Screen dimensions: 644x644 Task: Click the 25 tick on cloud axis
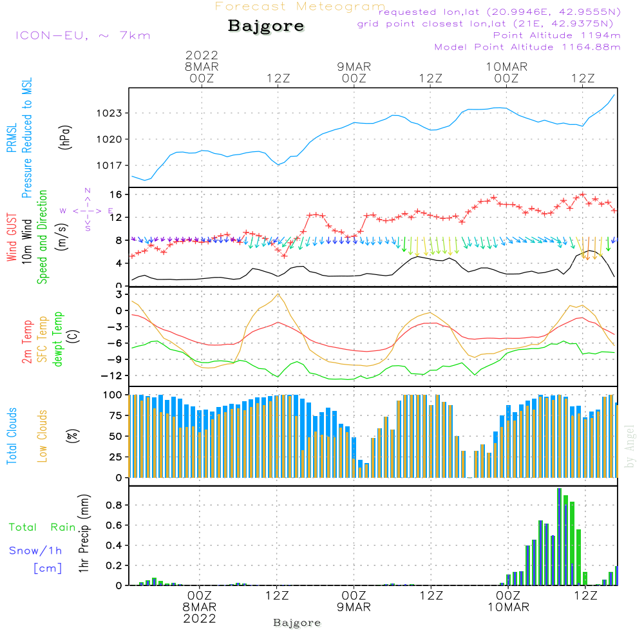pos(116,457)
